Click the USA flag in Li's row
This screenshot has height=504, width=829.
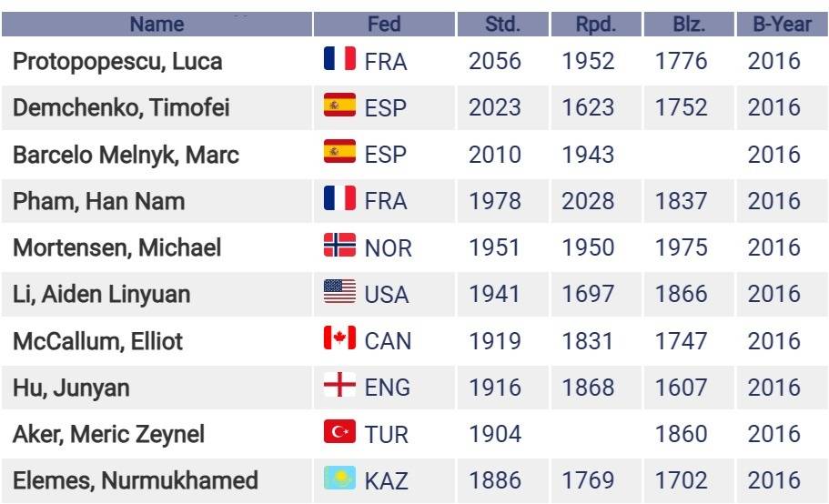[x=339, y=291]
